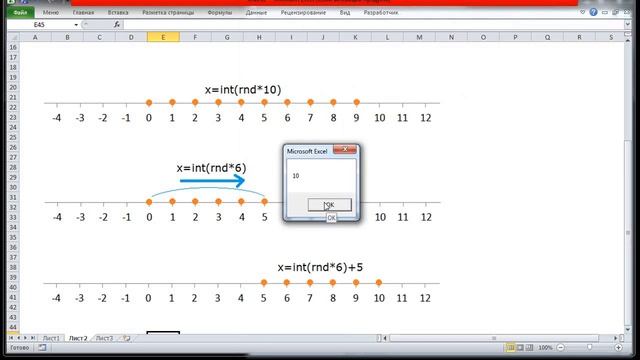640x360 pixels.
Task: Click the vertical scrollbar thumb
Action: click(x=628, y=233)
